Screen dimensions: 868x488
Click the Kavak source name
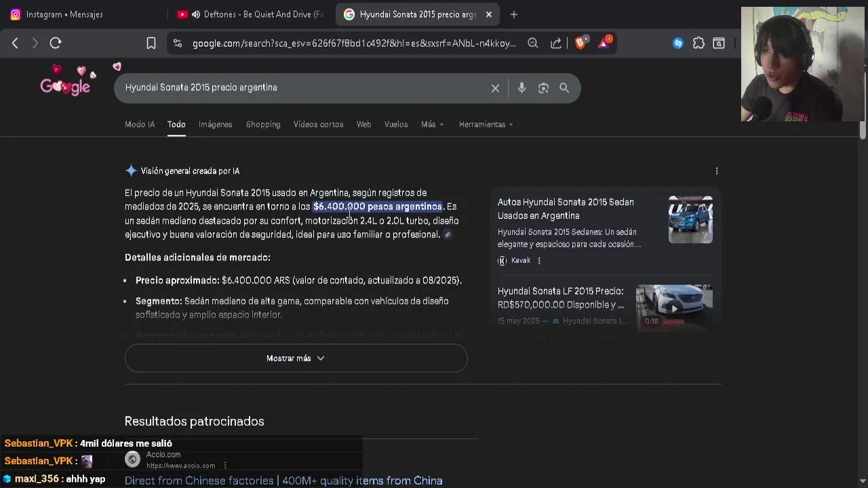click(x=521, y=261)
